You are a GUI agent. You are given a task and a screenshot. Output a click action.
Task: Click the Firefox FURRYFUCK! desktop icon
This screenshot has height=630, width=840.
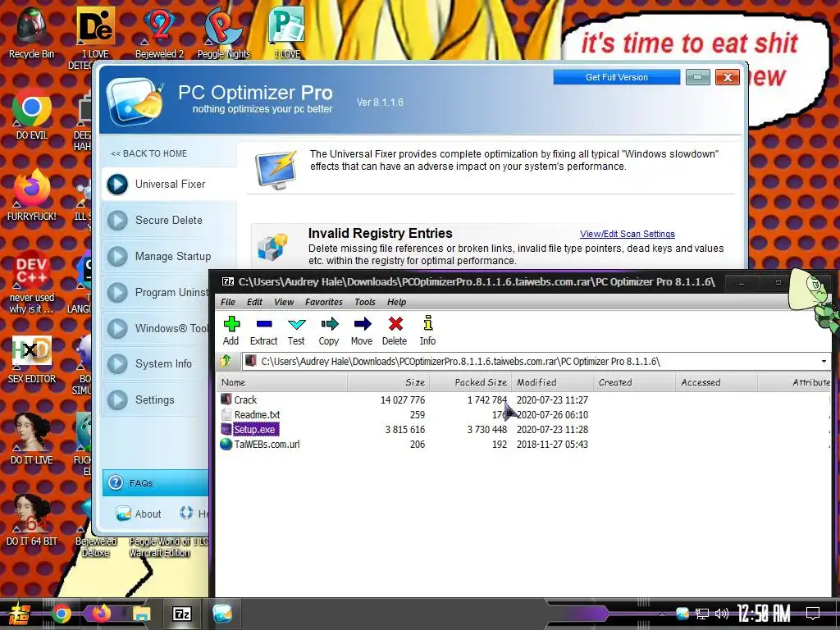32,196
